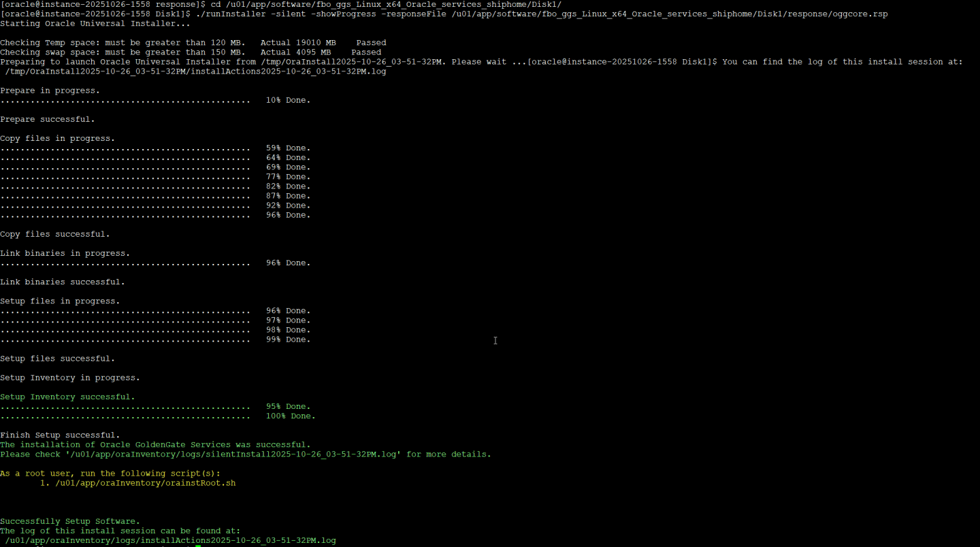Click the Setup Inventory successful line
The height and width of the screenshot is (547, 980).
point(68,397)
